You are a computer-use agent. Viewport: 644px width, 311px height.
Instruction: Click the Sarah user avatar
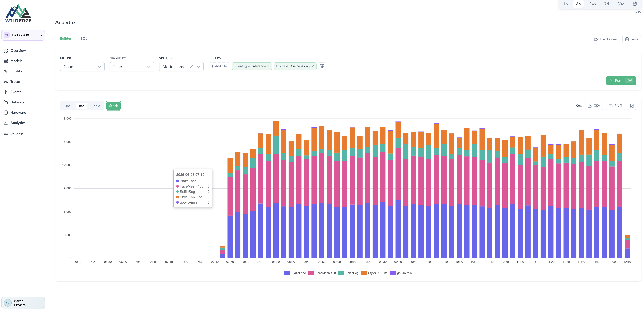click(x=8, y=303)
